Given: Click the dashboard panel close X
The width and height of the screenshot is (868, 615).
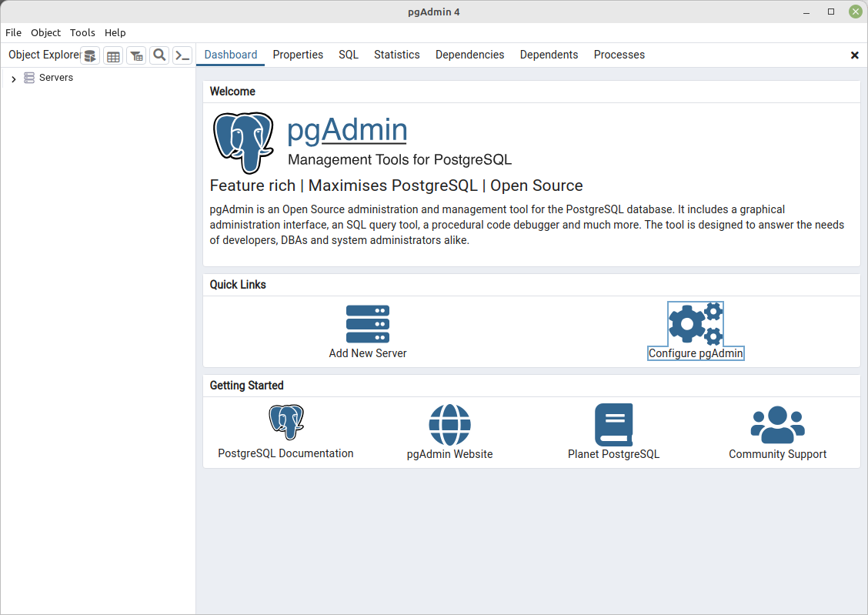Looking at the screenshot, I should pyautogui.click(x=854, y=55).
